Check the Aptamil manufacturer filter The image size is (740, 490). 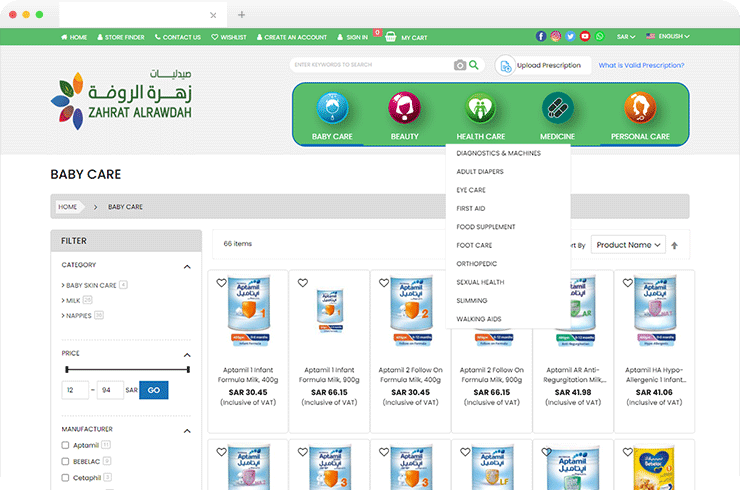click(x=65, y=445)
